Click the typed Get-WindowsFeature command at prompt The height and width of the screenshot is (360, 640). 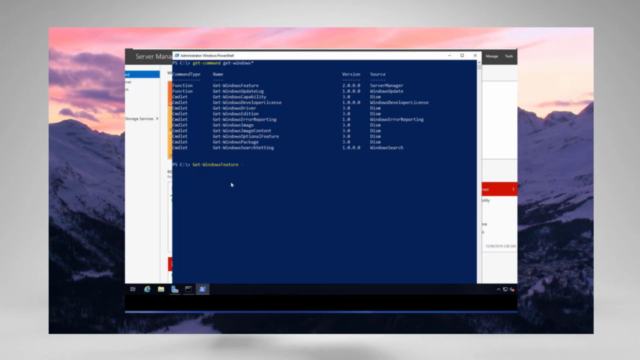pos(216,164)
